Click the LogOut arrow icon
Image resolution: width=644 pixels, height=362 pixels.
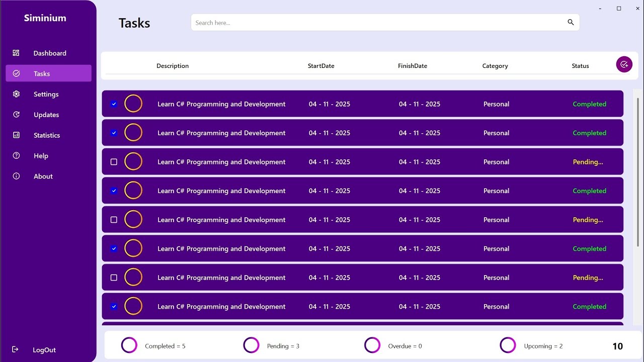[x=16, y=349]
